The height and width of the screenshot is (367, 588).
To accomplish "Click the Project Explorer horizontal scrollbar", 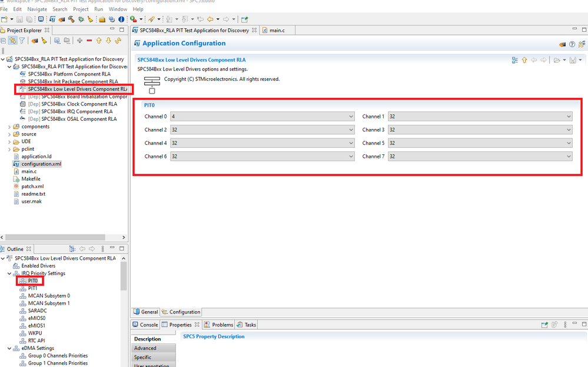I will [55, 237].
